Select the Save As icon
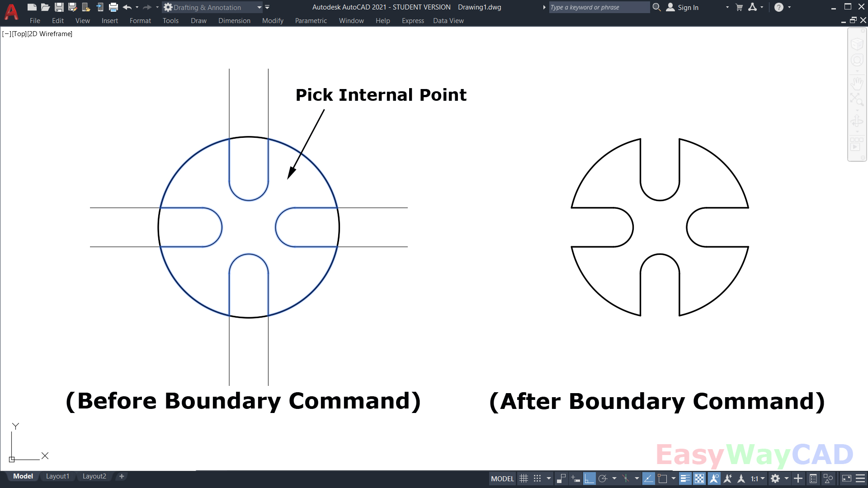This screenshot has height=488, width=868. [x=72, y=7]
